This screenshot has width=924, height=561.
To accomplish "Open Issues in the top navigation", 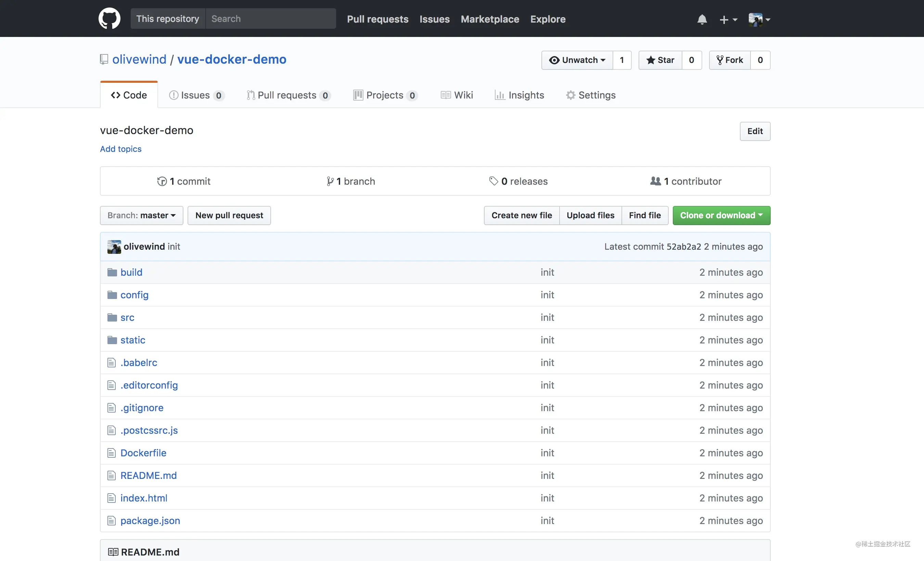I will (434, 19).
